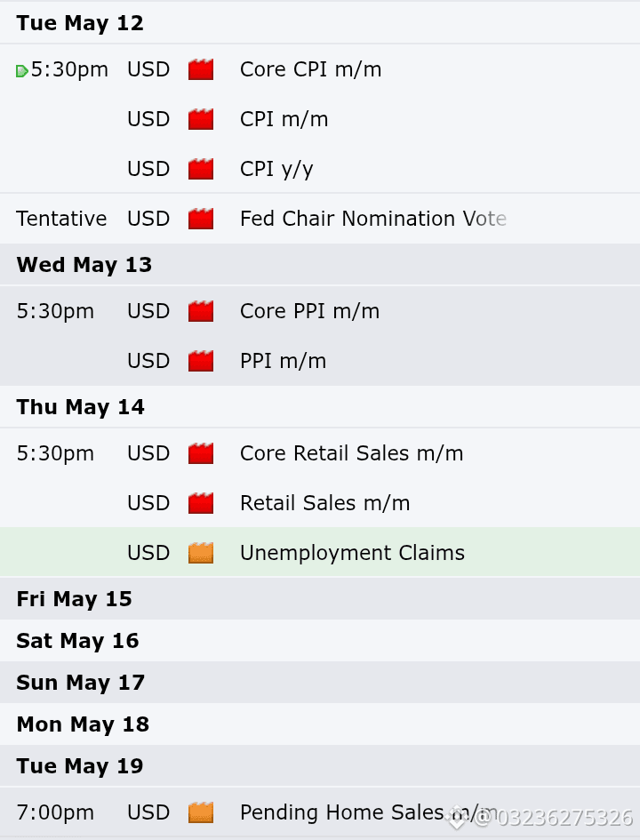Select the Unemployment Claims row
640x840 pixels.
point(320,552)
